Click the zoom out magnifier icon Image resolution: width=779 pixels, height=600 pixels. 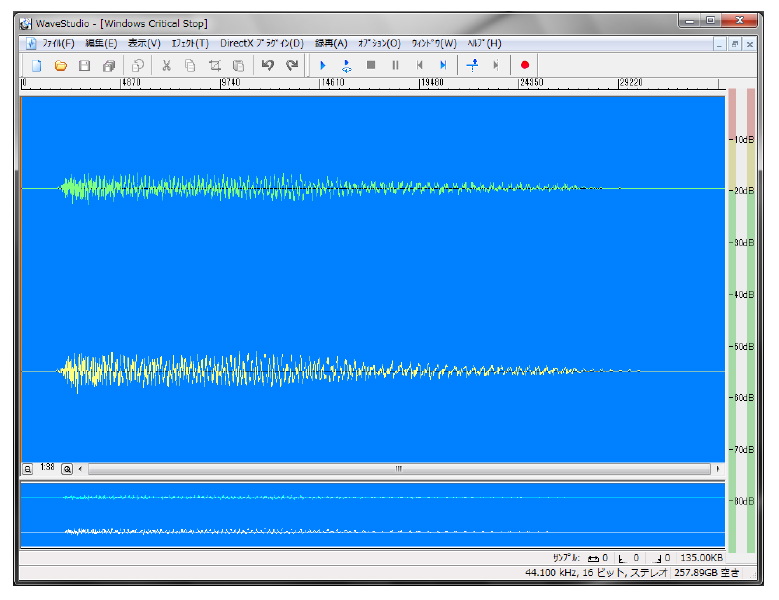[x=28, y=468]
